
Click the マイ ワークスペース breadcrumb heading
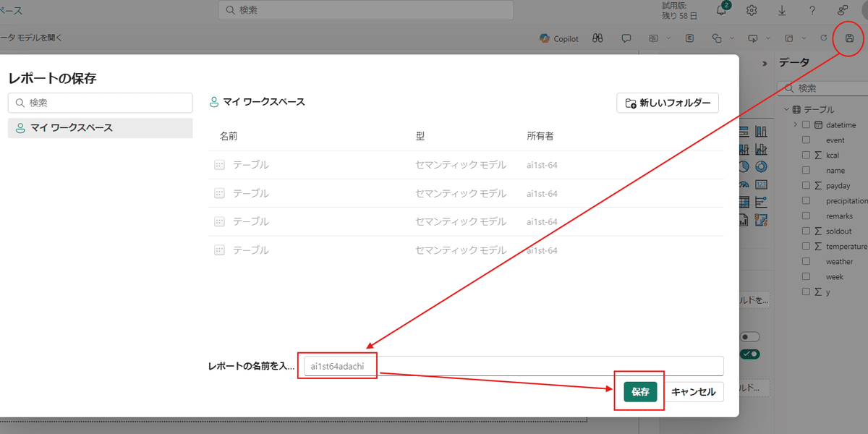tap(258, 102)
